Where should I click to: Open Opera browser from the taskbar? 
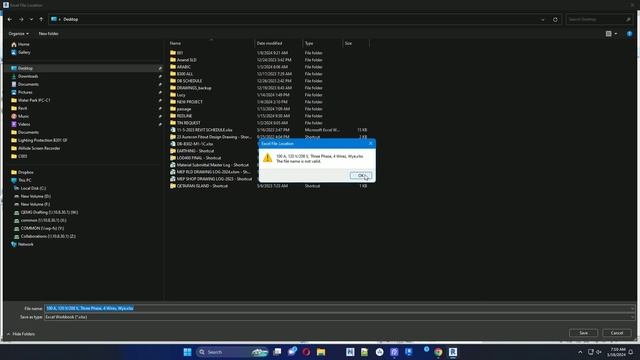[x=307, y=352]
